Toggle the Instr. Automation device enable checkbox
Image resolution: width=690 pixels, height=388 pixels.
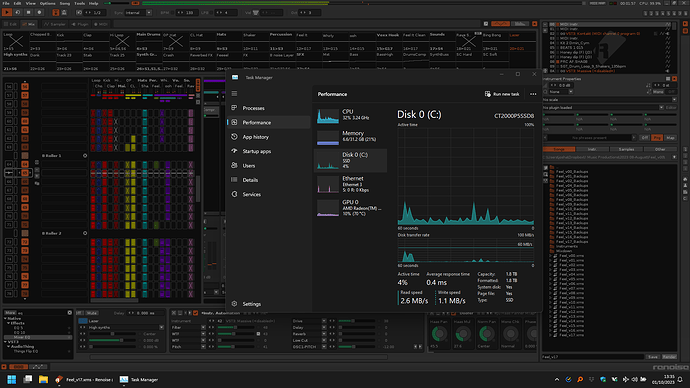tap(195, 313)
